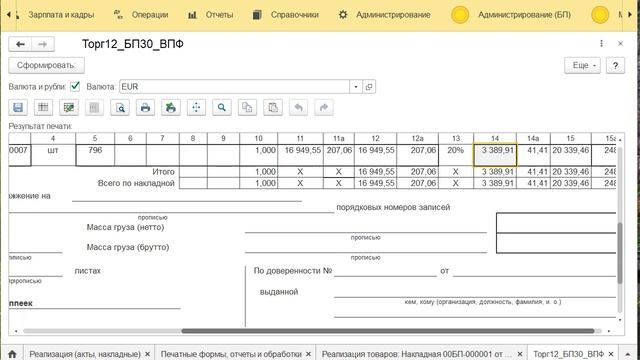Go forward with the right arrow button
Viewport: 640px width, 360px height.
(43, 44)
